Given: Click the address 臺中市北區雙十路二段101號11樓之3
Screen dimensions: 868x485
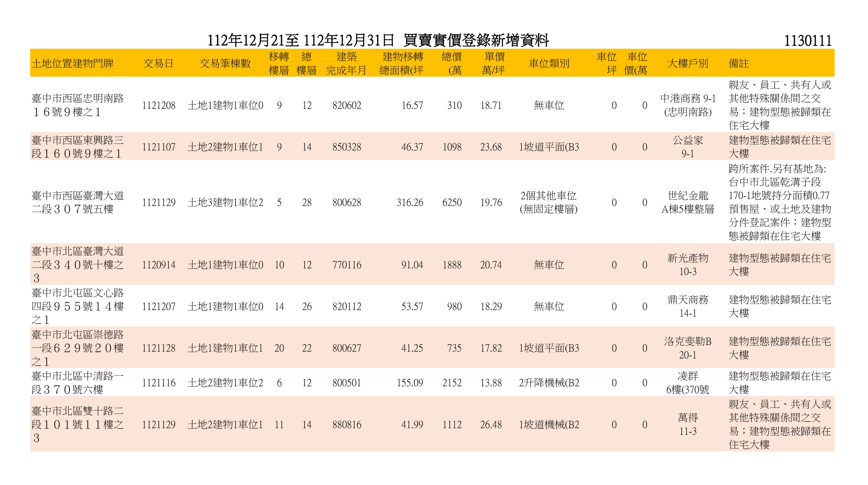Looking at the screenshot, I should click(x=77, y=424).
